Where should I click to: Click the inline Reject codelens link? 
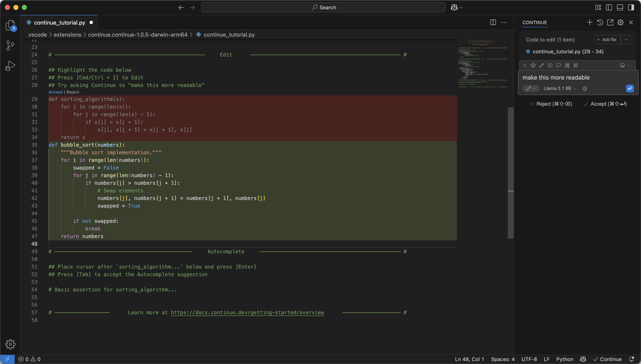(73, 92)
